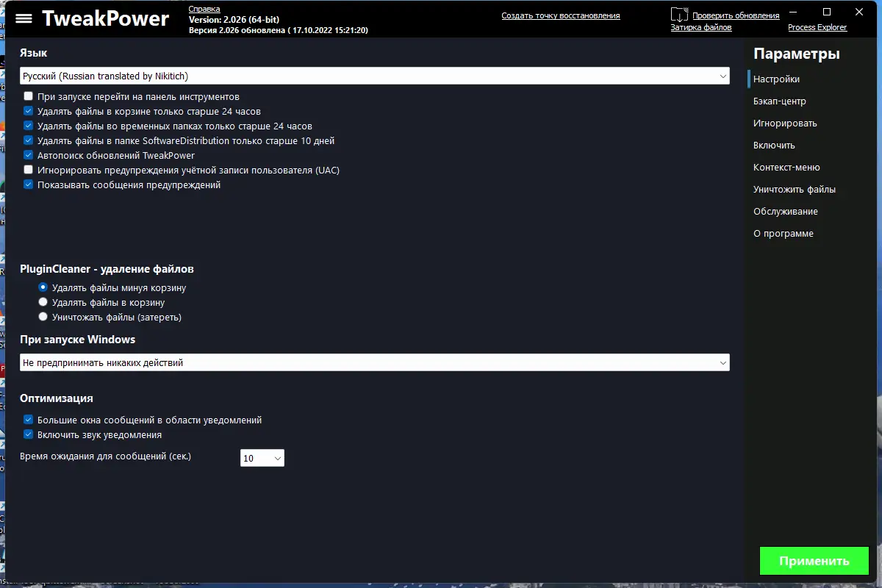
Task: Open the При запуске Windows dropdown
Action: 375,362
